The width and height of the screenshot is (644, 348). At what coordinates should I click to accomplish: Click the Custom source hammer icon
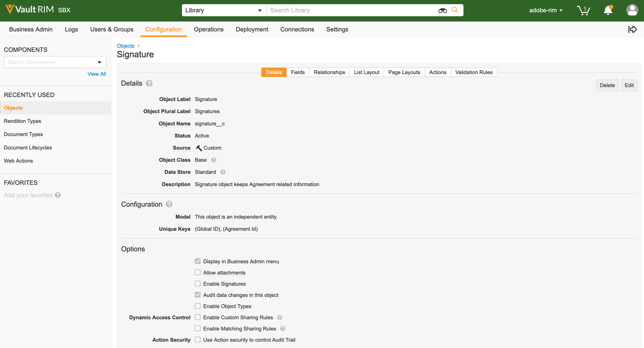click(199, 148)
